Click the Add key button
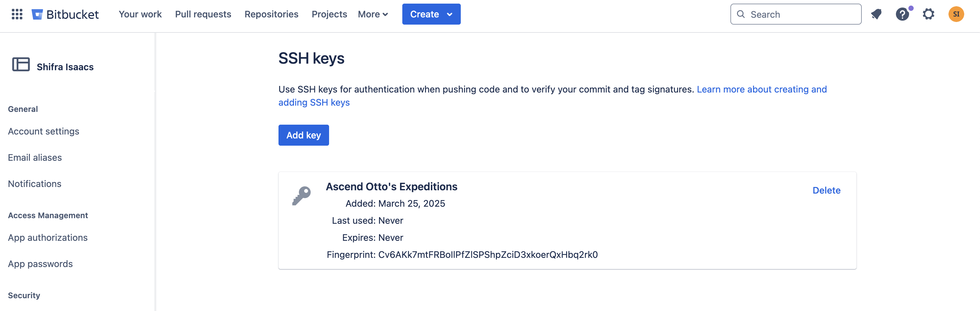Image resolution: width=980 pixels, height=311 pixels. (x=303, y=135)
